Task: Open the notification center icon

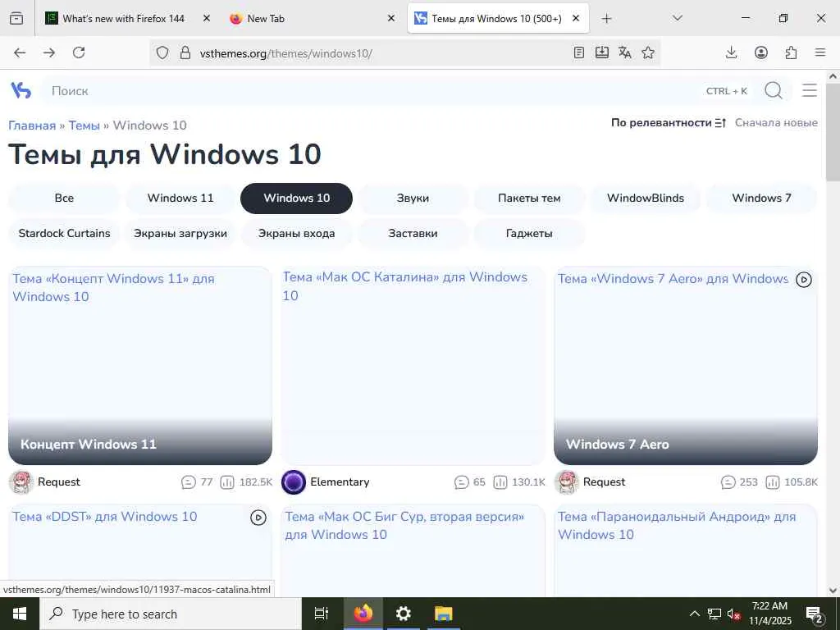Action: [x=814, y=614]
